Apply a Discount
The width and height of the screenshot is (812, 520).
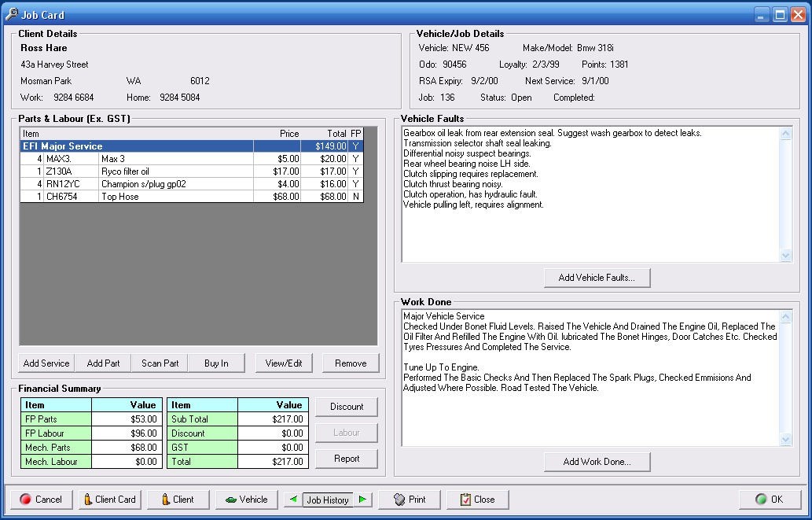pyautogui.click(x=347, y=407)
